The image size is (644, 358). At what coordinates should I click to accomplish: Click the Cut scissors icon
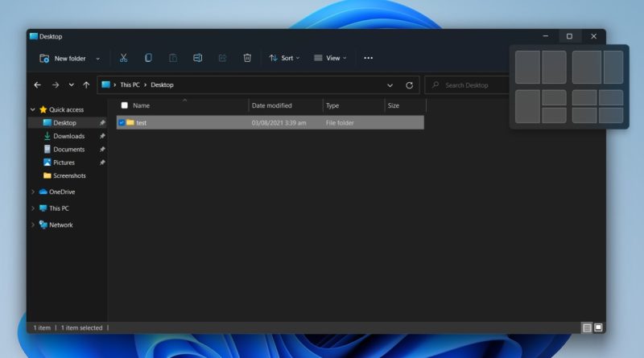(123, 58)
